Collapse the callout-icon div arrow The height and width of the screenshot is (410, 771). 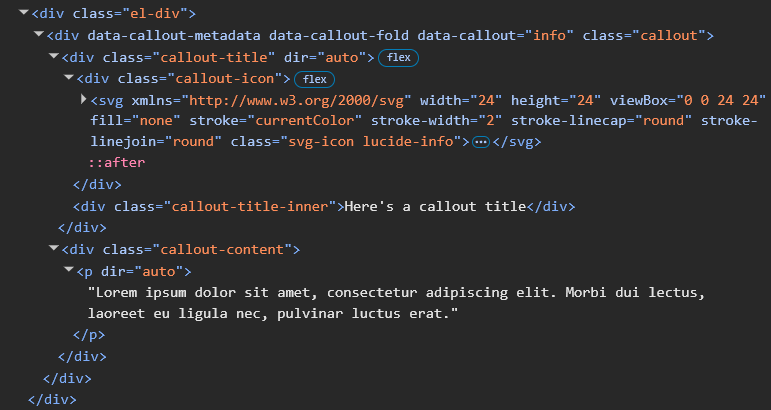point(68,78)
